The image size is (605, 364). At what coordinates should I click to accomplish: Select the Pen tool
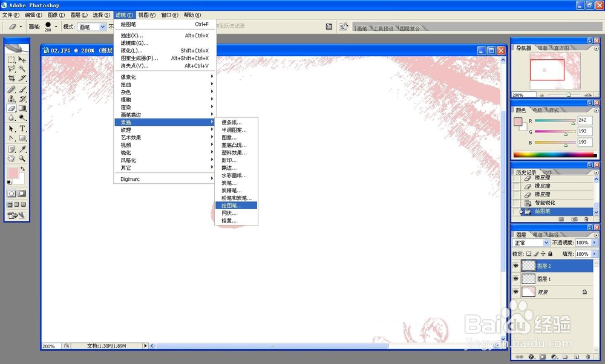coord(11,138)
